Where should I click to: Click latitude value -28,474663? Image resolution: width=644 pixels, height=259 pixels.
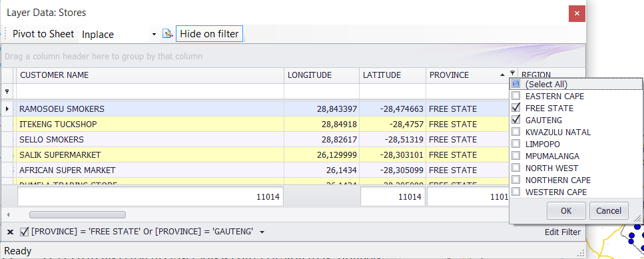(x=402, y=109)
